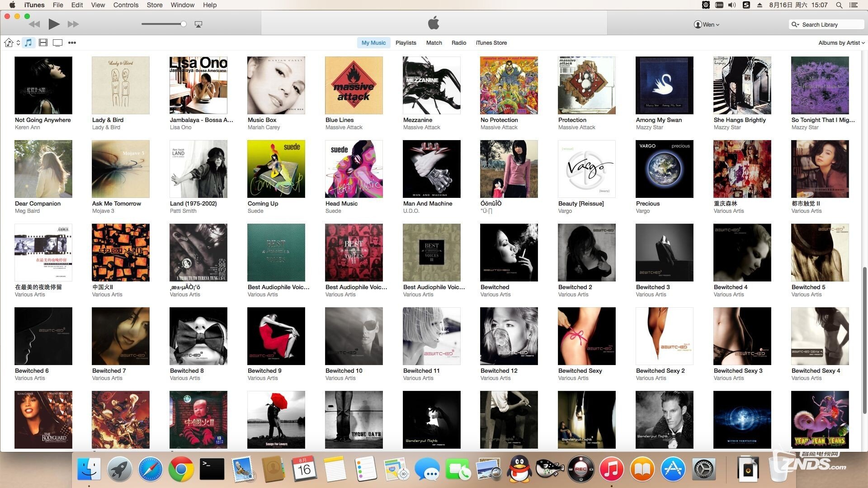Switch to the Playlists tab
This screenshot has width=868, height=488.
coord(406,43)
